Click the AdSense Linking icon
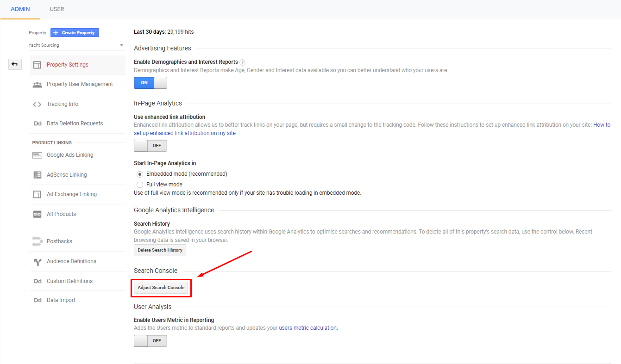The height and width of the screenshot is (364, 621). [37, 175]
